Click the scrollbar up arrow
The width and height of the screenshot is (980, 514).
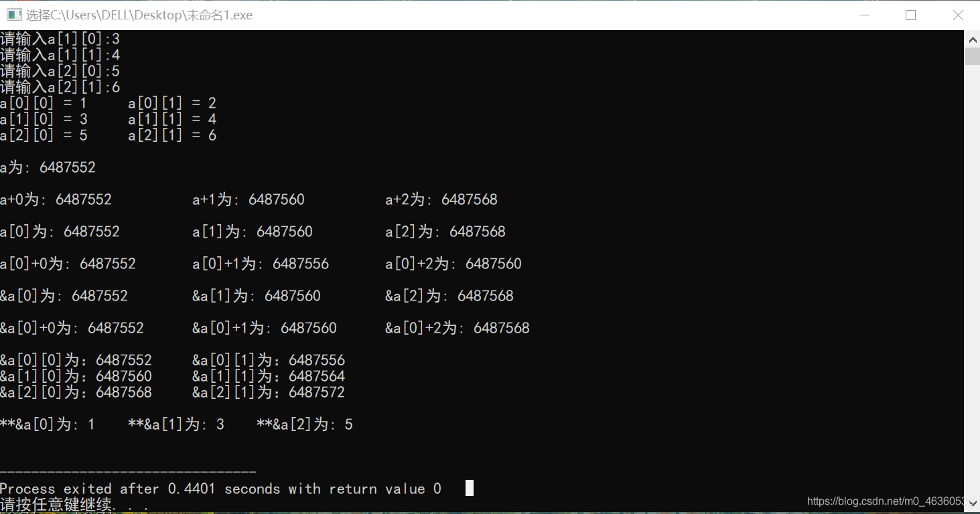[972, 39]
